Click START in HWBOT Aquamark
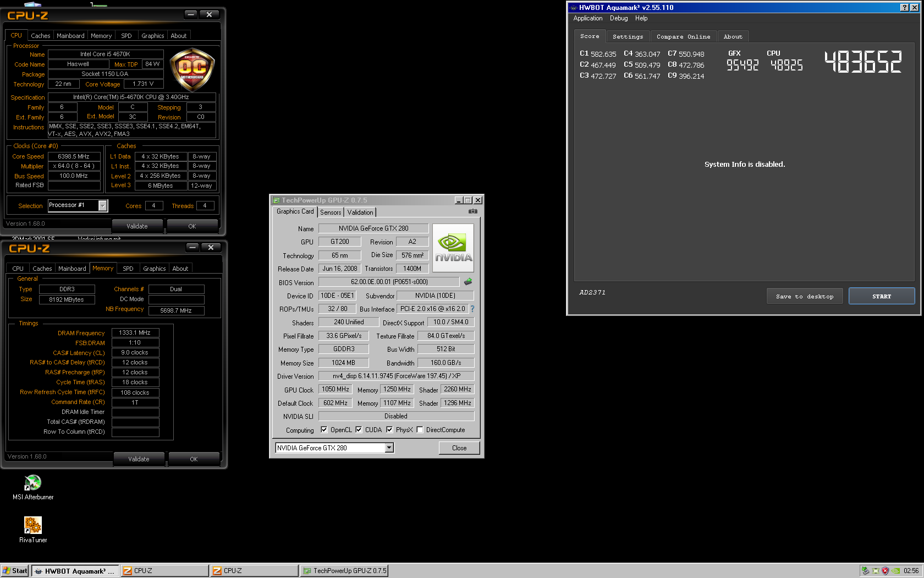 pyautogui.click(x=882, y=296)
